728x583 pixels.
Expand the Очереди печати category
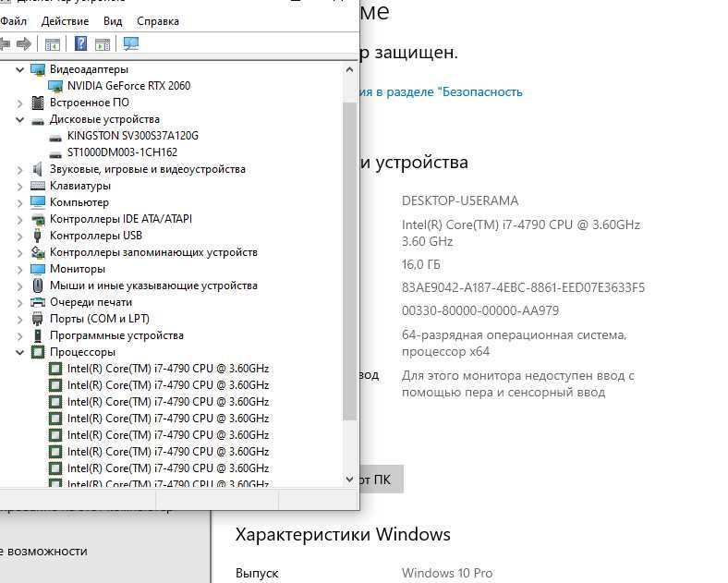click(x=19, y=303)
